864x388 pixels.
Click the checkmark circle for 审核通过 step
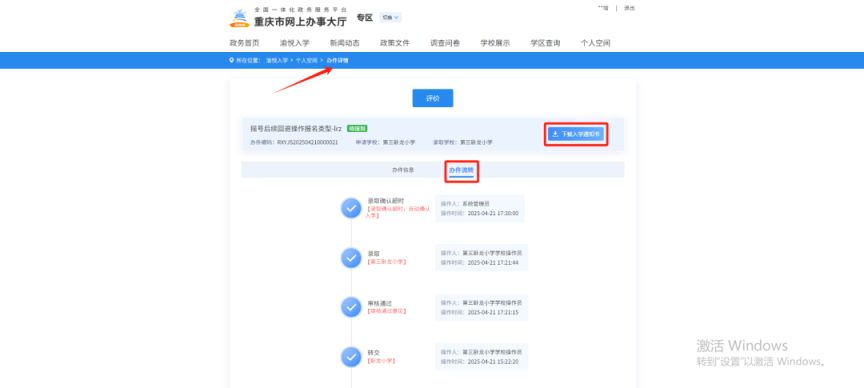(351, 307)
